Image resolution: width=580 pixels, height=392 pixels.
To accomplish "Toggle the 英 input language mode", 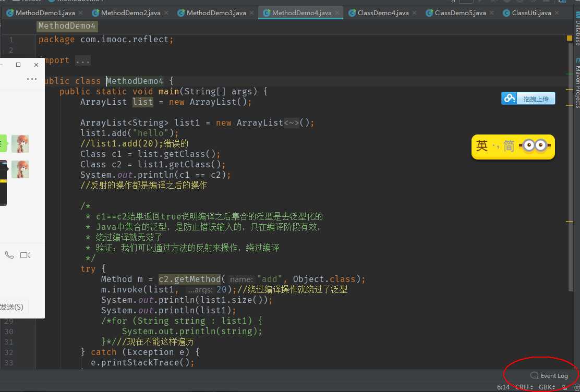I will point(482,146).
